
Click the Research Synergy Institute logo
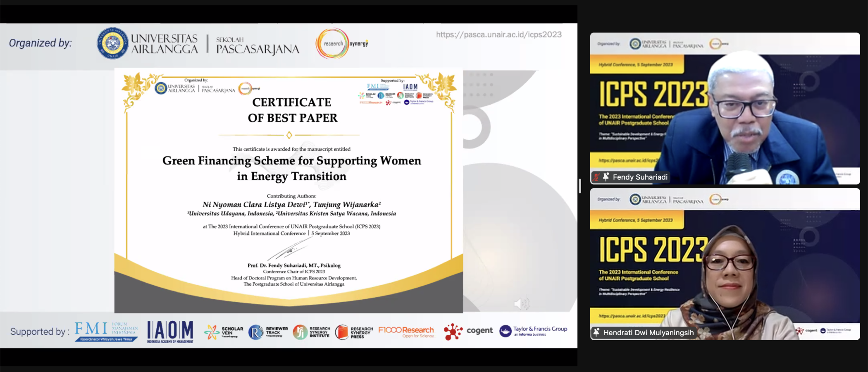coord(312,332)
